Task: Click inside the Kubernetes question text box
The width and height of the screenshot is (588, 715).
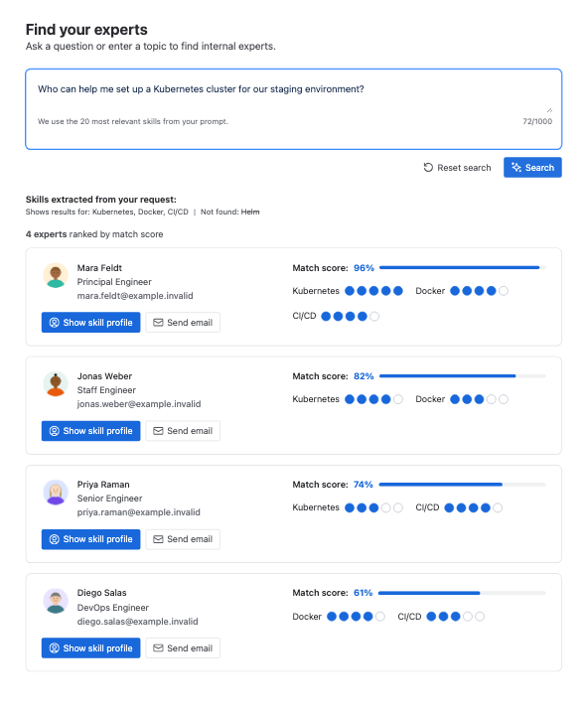Action: tap(295, 95)
